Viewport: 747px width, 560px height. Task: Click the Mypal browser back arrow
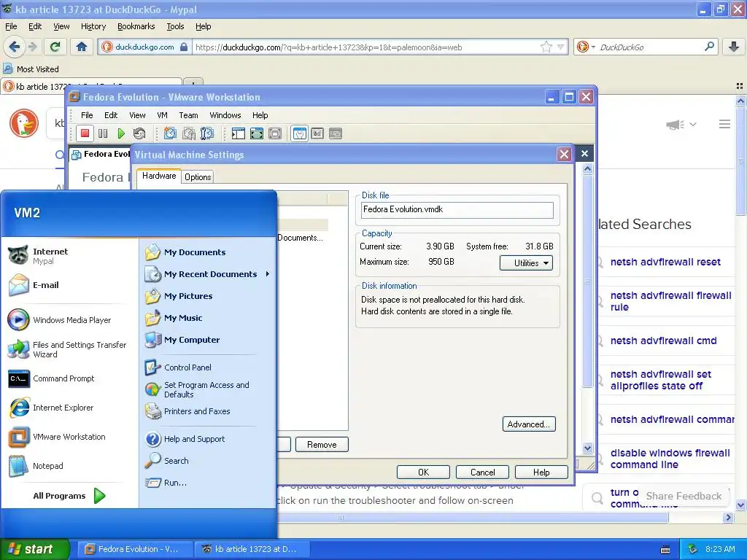(x=15, y=47)
